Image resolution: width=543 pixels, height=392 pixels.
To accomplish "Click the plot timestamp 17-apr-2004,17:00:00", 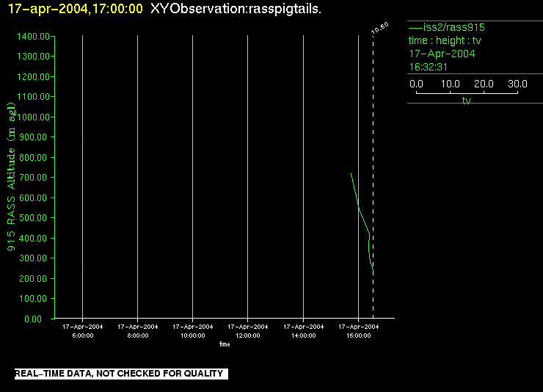I will click(x=75, y=9).
